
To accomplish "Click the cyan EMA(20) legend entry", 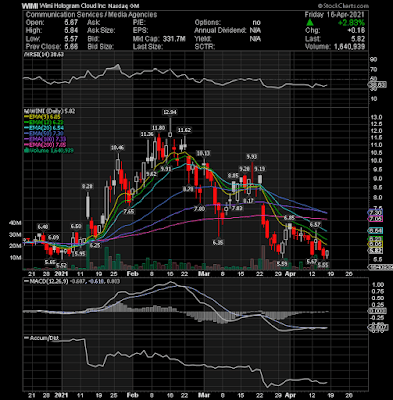I will click(45, 128).
